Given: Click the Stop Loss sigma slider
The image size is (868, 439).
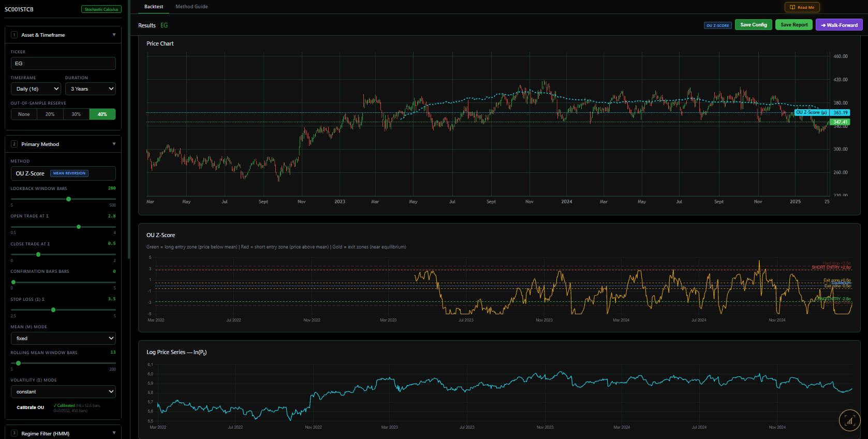Looking at the screenshot, I should 63,310.
